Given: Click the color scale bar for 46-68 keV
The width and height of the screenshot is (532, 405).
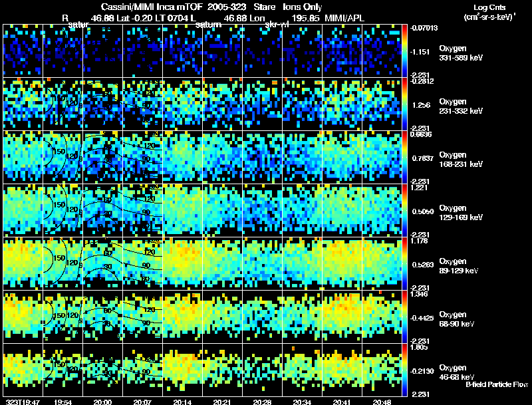Looking at the screenshot, I should [404, 370].
